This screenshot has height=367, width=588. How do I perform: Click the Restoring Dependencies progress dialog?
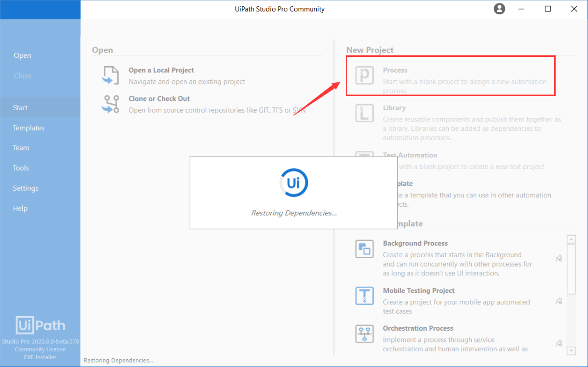293,193
